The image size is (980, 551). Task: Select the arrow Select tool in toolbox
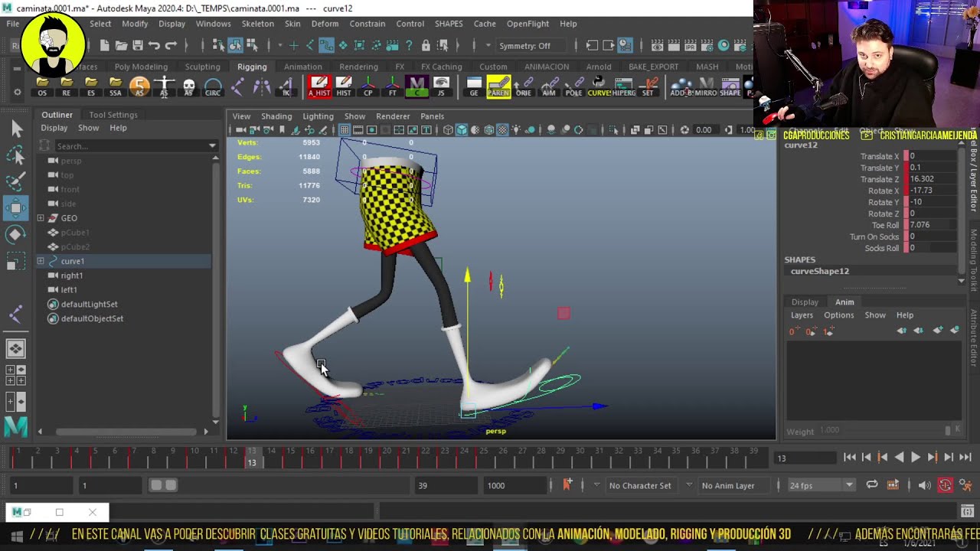click(x=16, y=130)
